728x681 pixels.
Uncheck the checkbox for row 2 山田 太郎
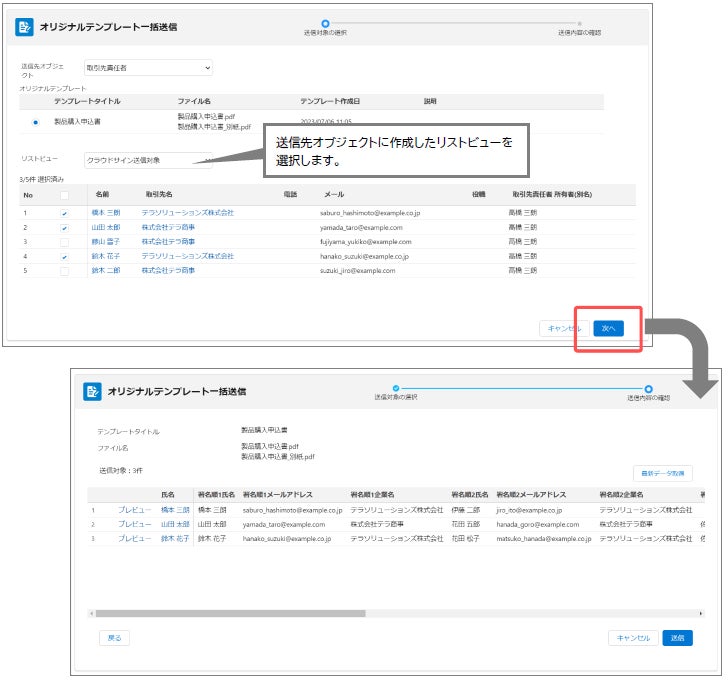click(65, 227)
